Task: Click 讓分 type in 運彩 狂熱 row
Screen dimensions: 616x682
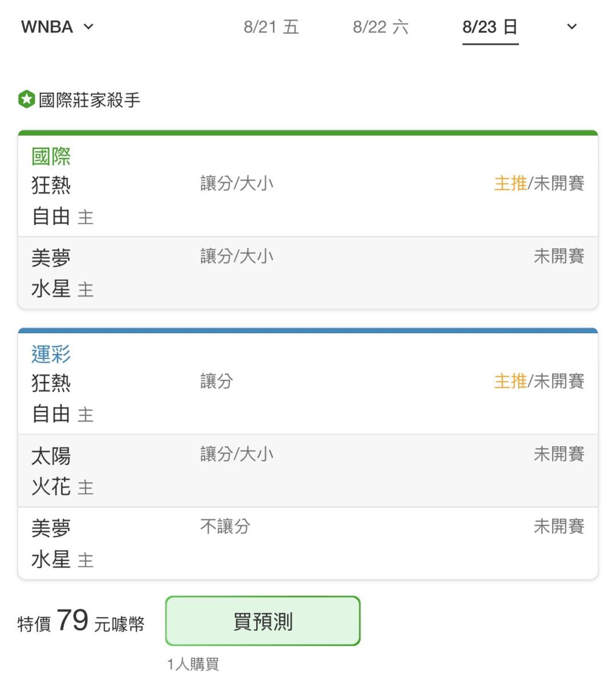Action: (217, 381)
